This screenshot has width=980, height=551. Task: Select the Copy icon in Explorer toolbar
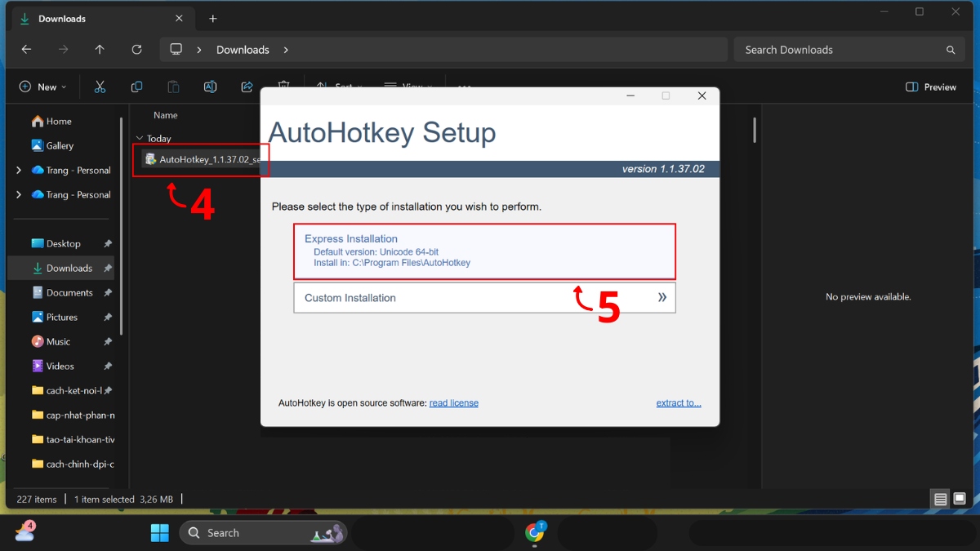point(136,87)
